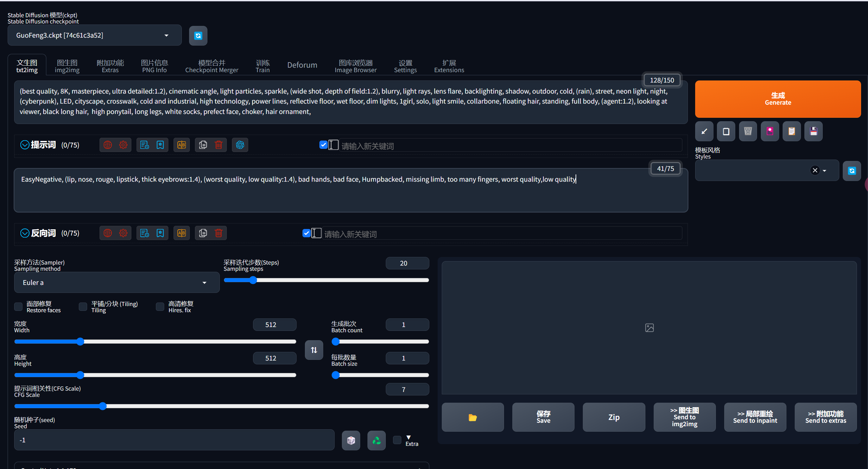
Task: Open the Extras tab
Action: [110, 66]
